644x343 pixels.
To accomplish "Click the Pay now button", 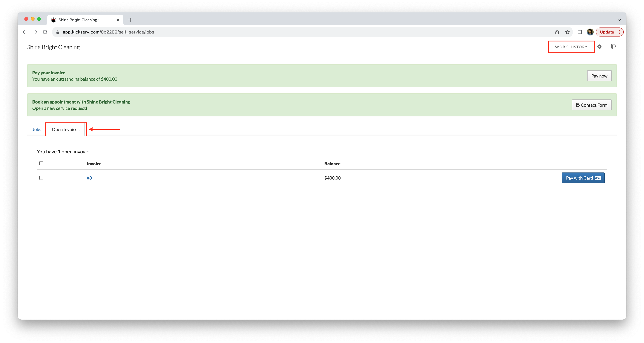I will click(x=599, y=76).
